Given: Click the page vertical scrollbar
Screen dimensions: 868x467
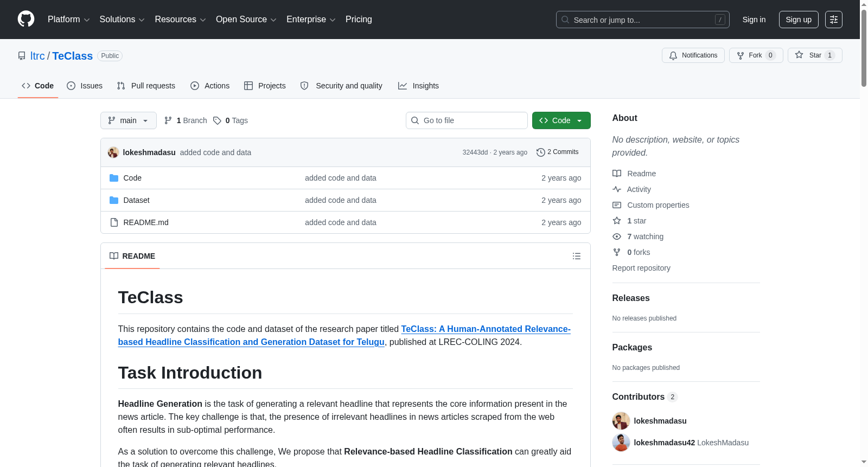Looking at the screenshot, I should 864,49.
